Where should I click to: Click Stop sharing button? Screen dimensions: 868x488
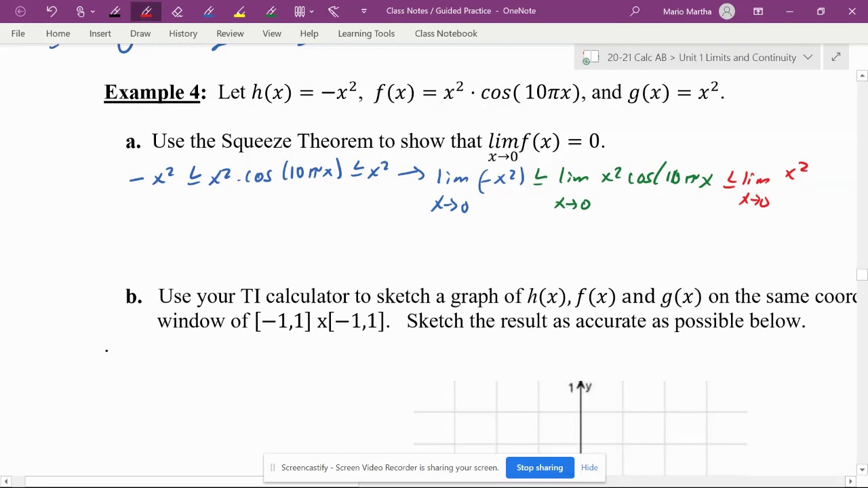(x=540, y=468)
